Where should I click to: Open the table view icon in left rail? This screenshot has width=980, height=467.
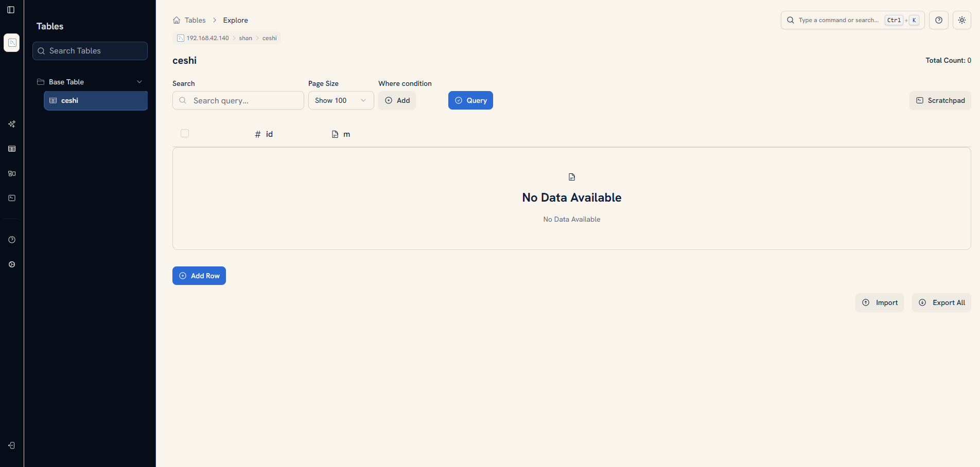click(12, 149)
